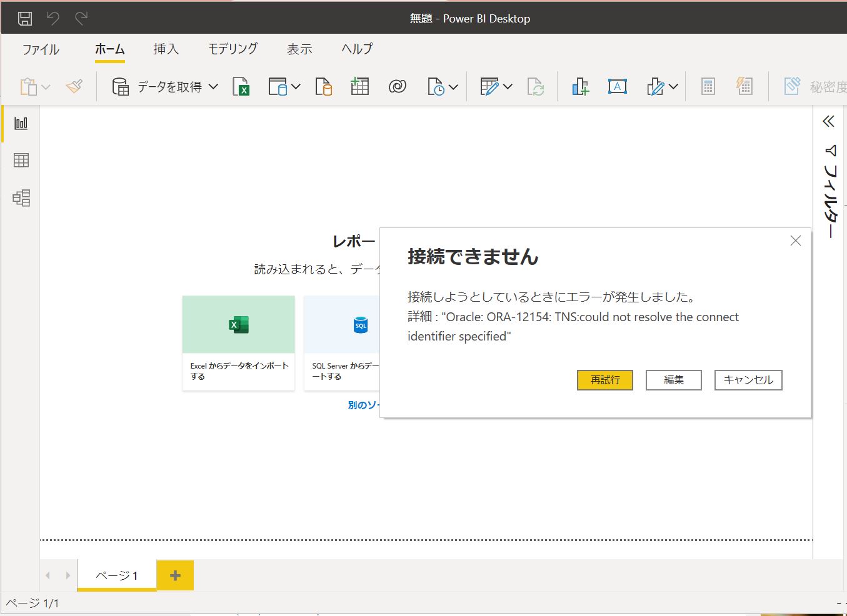Image resolution: width=847 pixels, height=616 pixels.
Task: Select the Excel からデータをインポートする card
Action: (x=238, y=343)
